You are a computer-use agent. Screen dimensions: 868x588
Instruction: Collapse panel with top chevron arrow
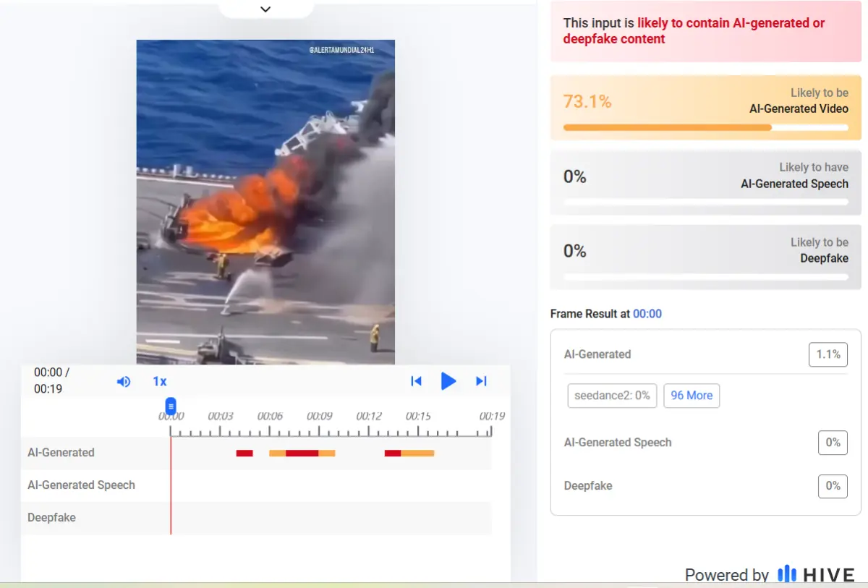point(265,9)
